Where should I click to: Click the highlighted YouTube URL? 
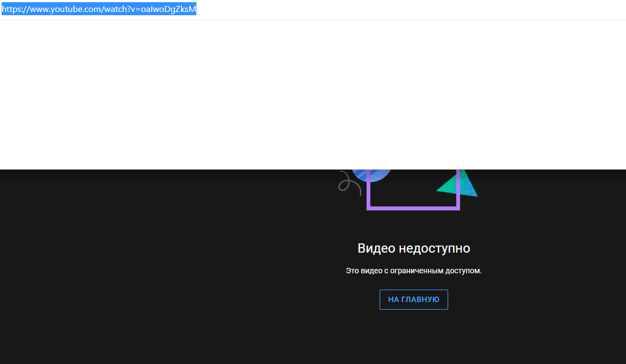(x=99, y=9)
